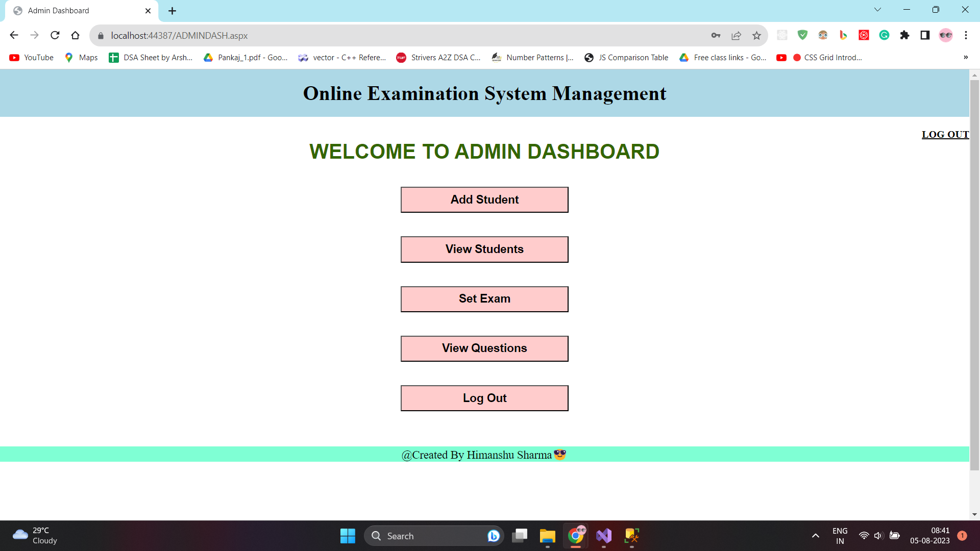Open the Bing extension icon
980x551 pixels.
click(843, 35)
